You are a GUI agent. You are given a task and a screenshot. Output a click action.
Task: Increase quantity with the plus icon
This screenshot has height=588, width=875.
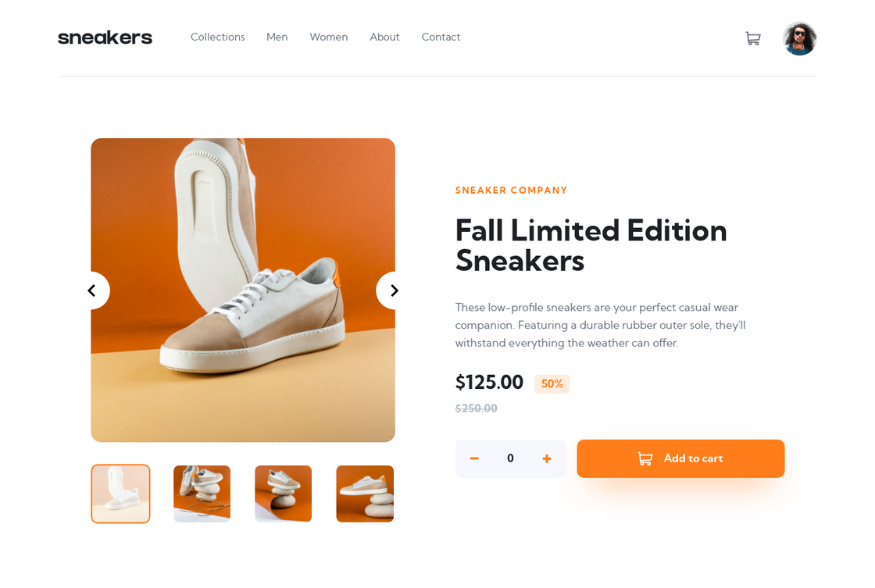tap(547, 458)
